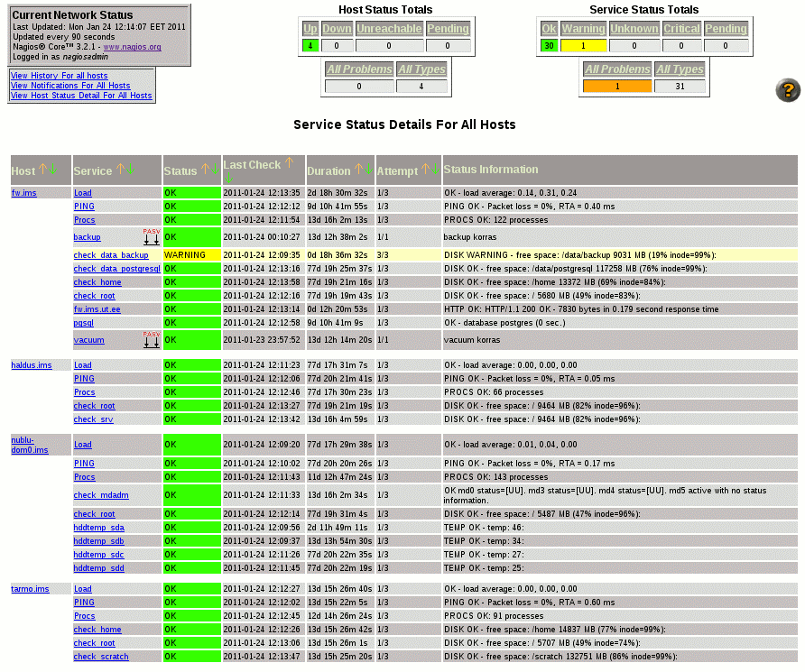Sort Last Check column ascending arrow
The width and height of the screenshot is (805, 672).
(289, 163)
